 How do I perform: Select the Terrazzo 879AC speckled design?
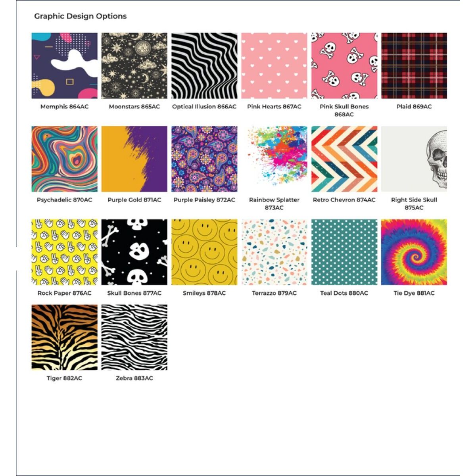click(274, 252)
